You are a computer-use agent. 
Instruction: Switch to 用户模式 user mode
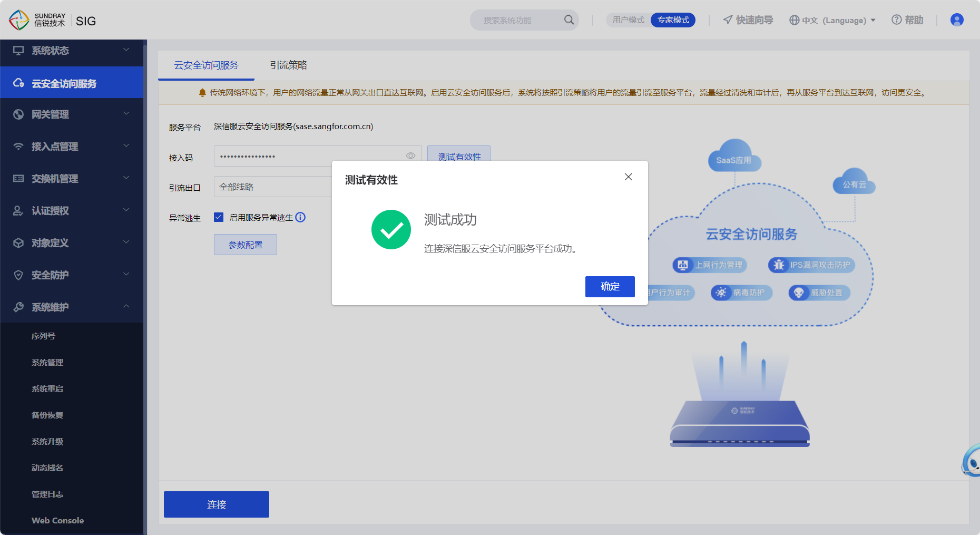(628, 20)
